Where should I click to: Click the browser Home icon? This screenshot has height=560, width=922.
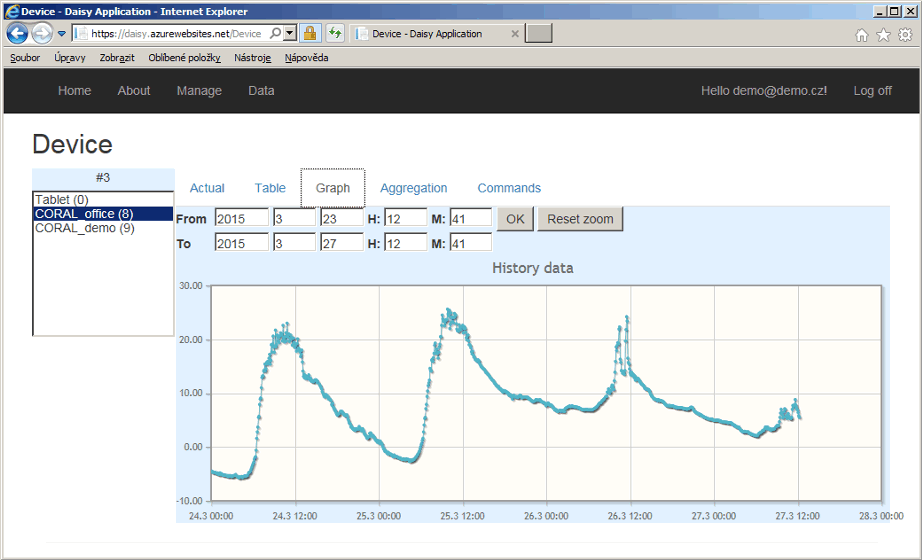tap(861, 35)
